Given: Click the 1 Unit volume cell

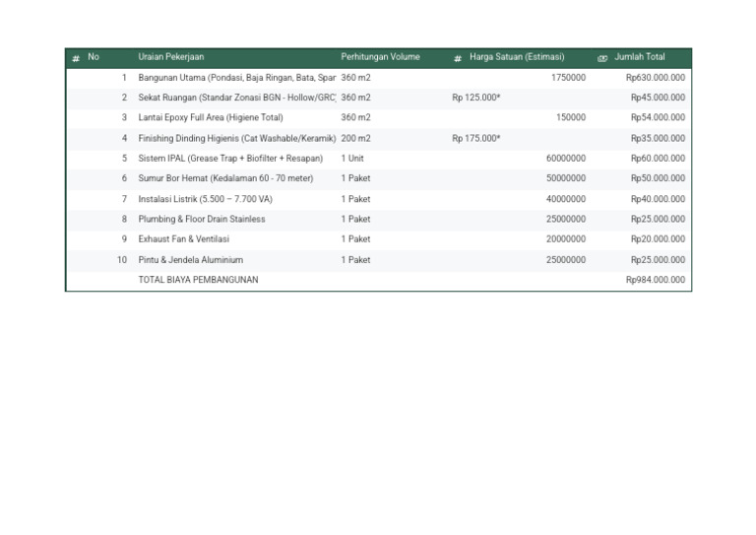Looking at the screenshot, I should 352,159.
